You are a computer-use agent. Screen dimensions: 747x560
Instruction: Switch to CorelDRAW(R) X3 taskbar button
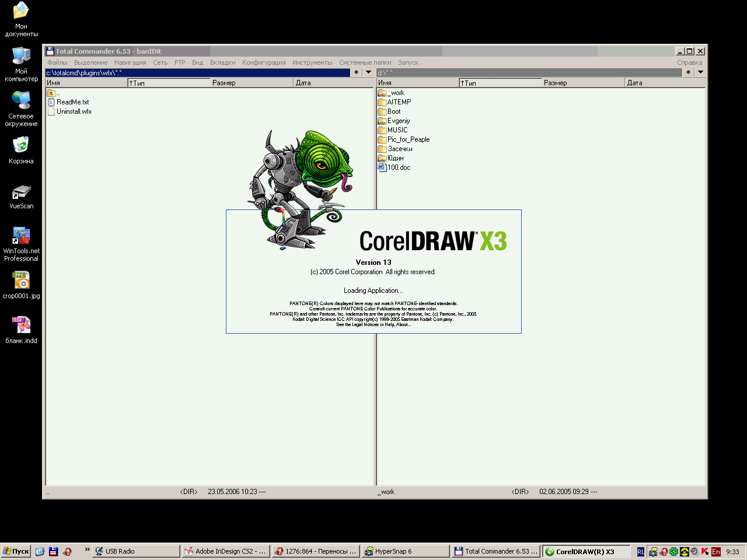(586, 551)
